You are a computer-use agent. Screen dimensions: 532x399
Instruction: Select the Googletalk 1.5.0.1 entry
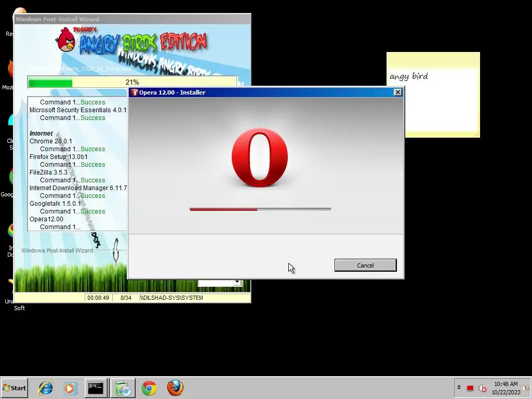pyautogui.click(x=55, y=204)
